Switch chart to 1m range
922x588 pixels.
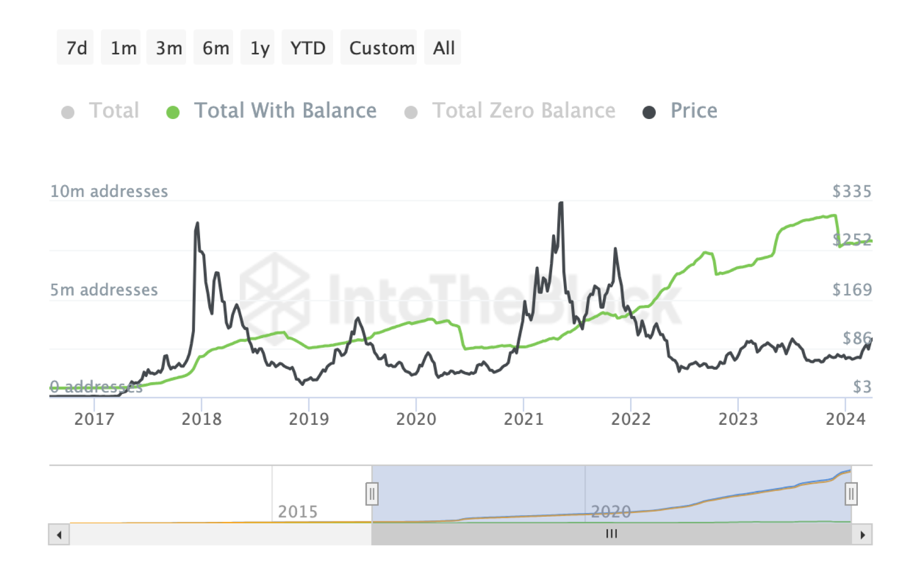123,48
